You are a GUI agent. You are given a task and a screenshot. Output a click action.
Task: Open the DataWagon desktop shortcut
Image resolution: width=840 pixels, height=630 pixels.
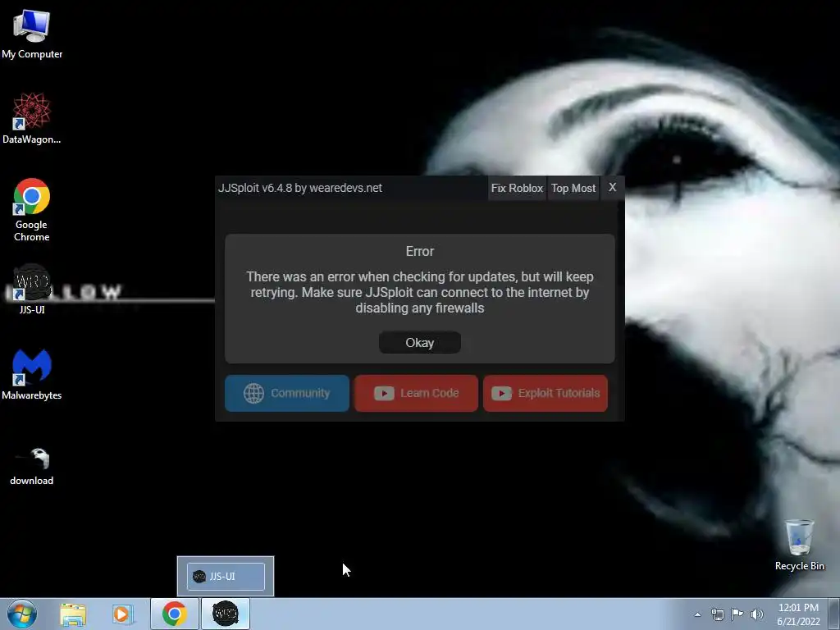click(x=32, y=118)
